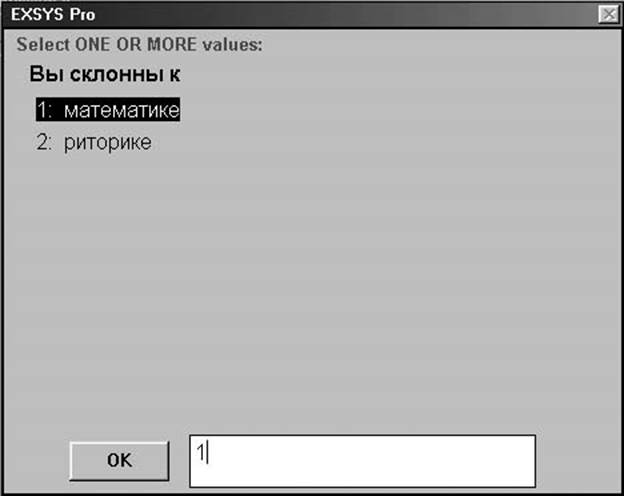
Task: Click the 'Pro' word in window title
Action: [x=83, y=15]
